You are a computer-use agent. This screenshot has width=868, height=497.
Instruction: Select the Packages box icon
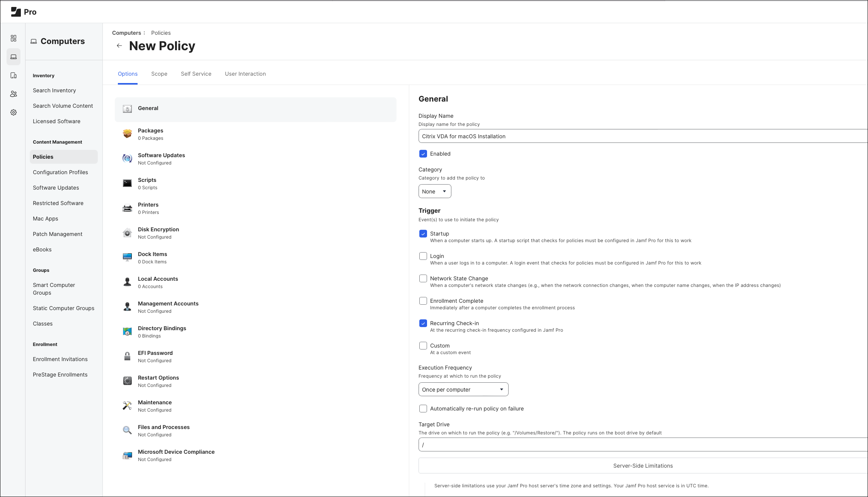127,134
